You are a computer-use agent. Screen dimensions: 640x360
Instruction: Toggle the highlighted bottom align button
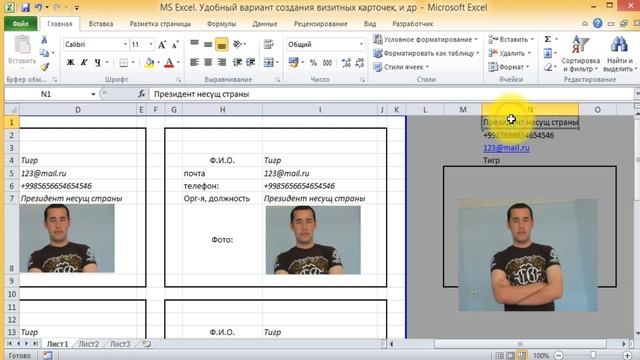pyautogui.click(x=222, y=44)
